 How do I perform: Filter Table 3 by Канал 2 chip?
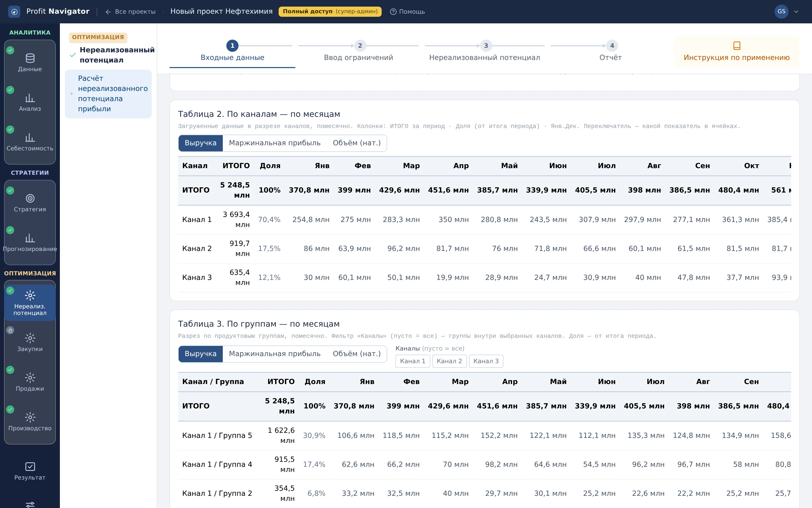point(449,361)
